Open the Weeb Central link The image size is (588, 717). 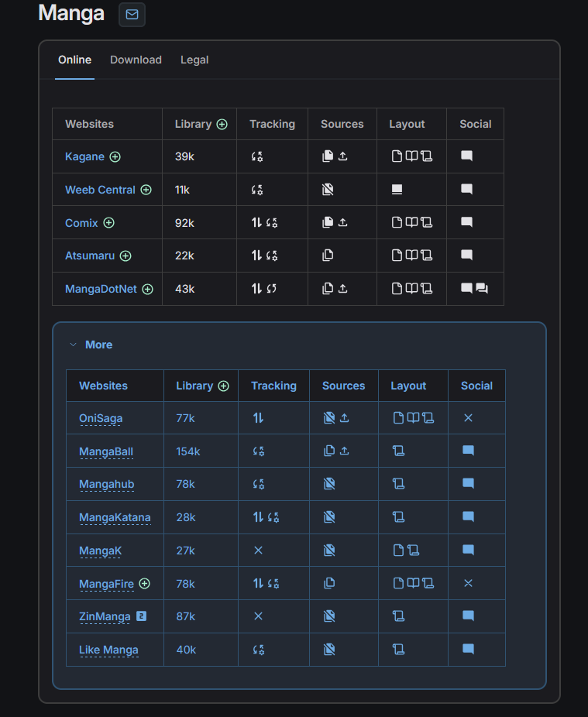click(100, 190)
